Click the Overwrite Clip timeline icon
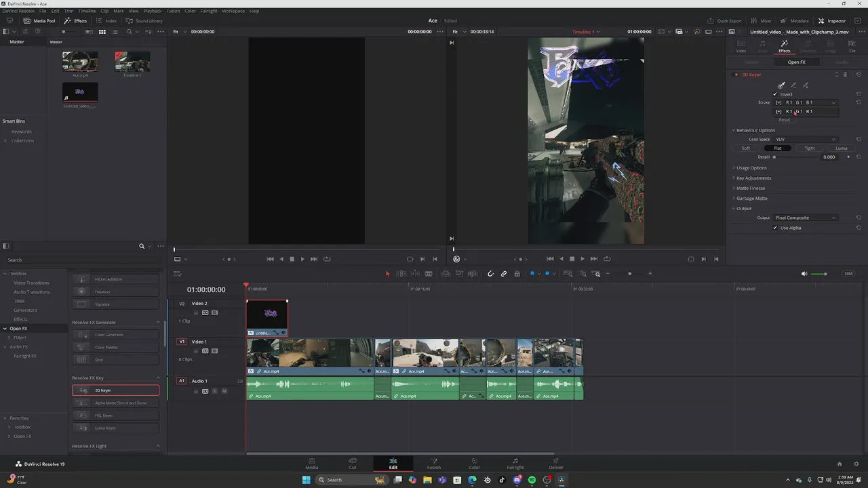The width and height of the screenshot is (868, 488). pyautogui.click(x=459, y=274)
